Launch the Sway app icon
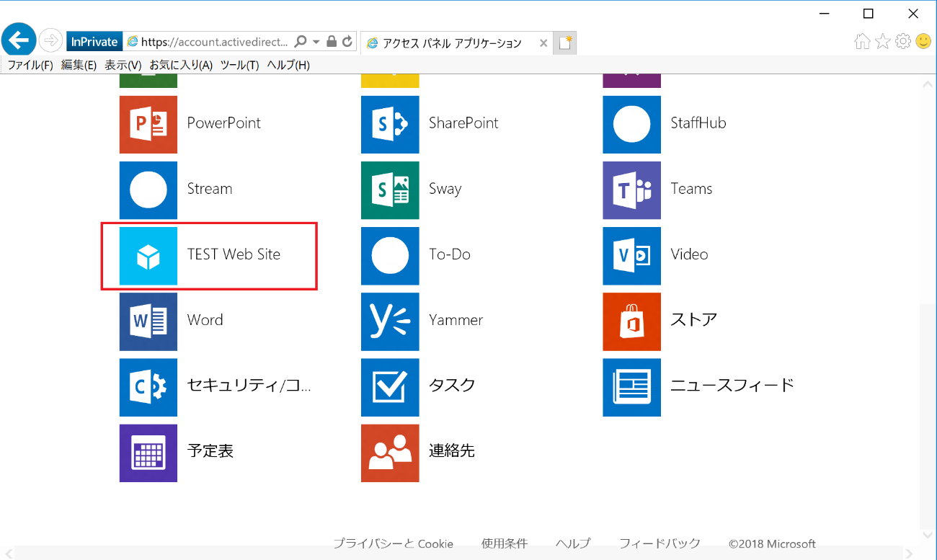937x560 pixels. click(390, 190)
